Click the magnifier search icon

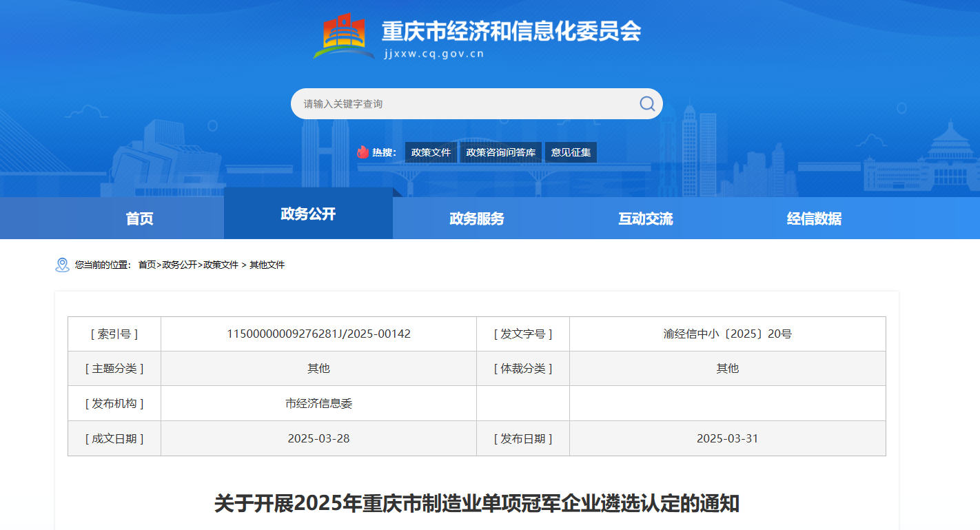coord(647,103)
